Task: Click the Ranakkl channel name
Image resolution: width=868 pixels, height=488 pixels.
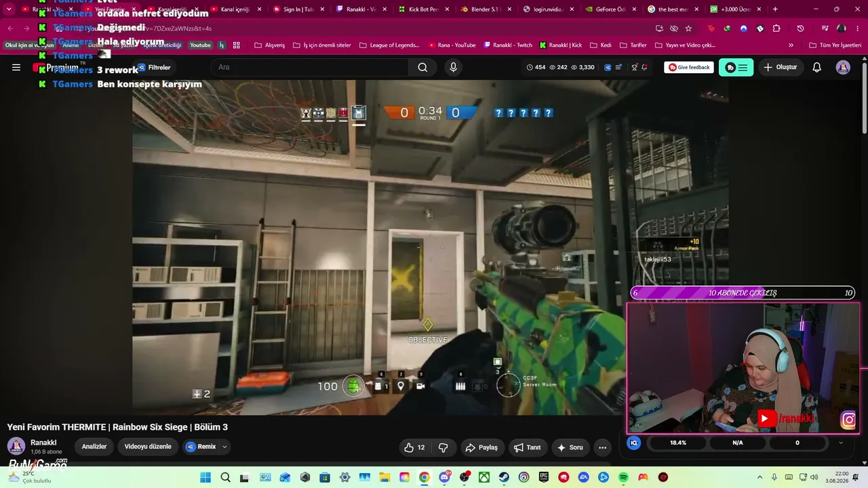Action: coord(43,443)
